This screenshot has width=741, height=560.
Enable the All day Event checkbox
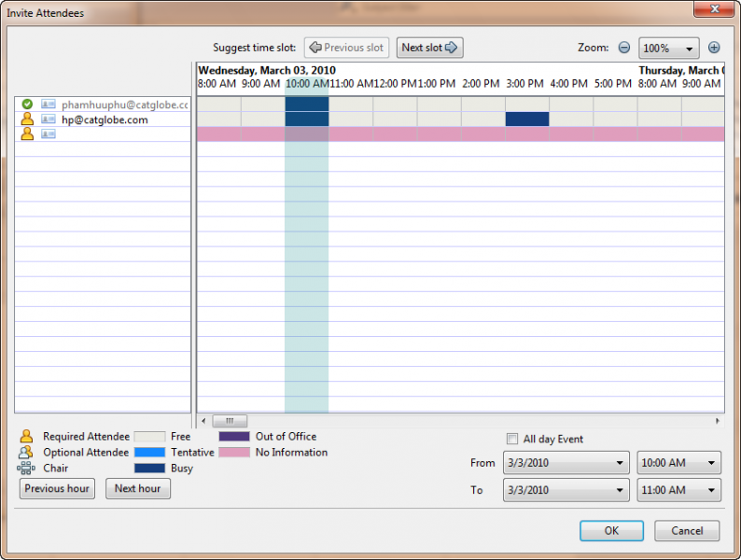tap(511, 439)
